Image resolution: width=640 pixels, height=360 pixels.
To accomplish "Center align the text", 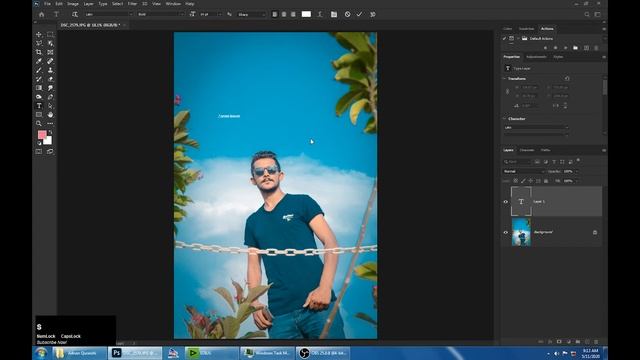I will click(x=284, y=14).
